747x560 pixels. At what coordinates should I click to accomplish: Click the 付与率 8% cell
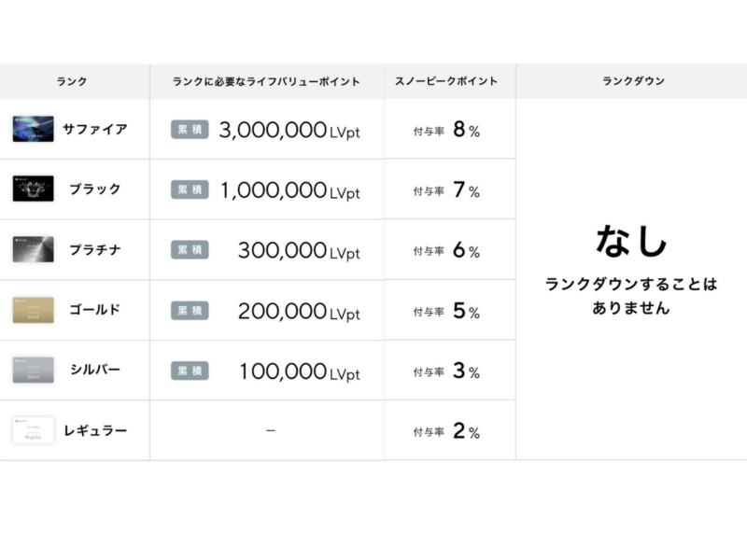coord(447,131)
